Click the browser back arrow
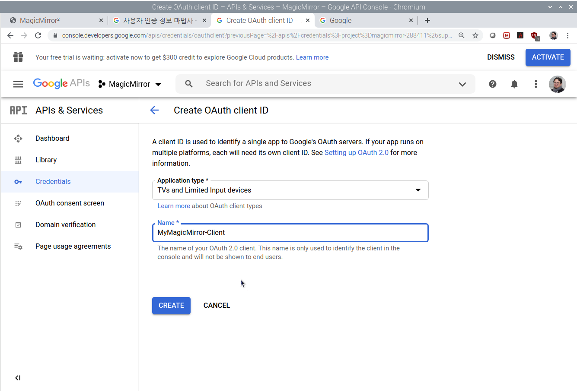This screenshot has height=392, width=577. click(x=10, y=35)
